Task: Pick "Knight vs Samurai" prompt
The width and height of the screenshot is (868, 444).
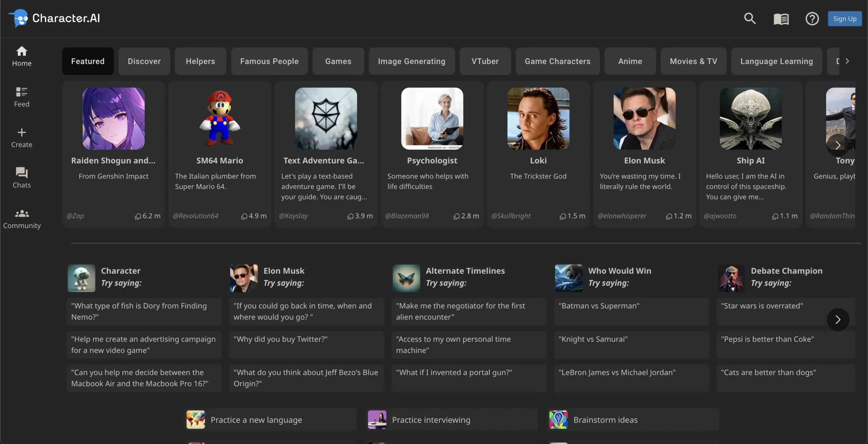Action: pos(631,345)
